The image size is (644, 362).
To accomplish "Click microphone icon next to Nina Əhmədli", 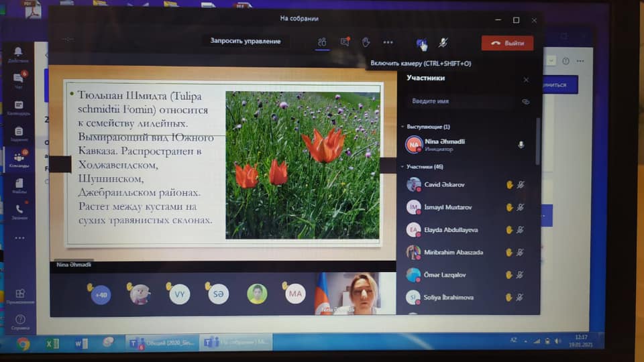I will tap(521, 145).
